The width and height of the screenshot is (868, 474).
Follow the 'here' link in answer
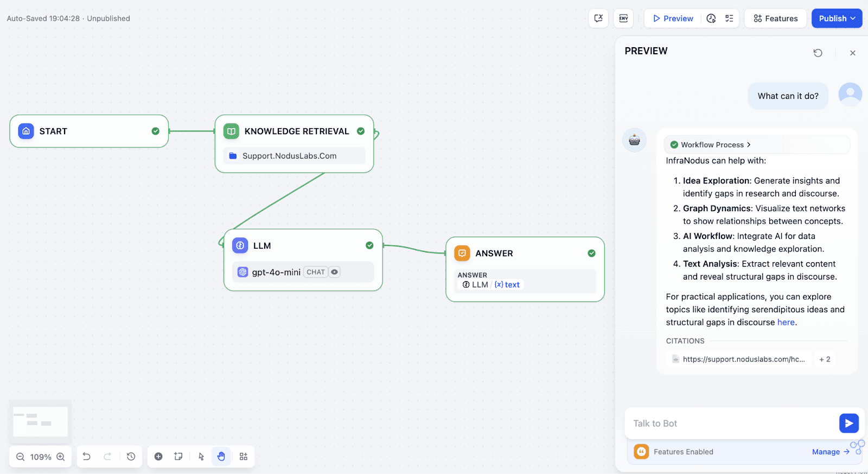(786, 323)
